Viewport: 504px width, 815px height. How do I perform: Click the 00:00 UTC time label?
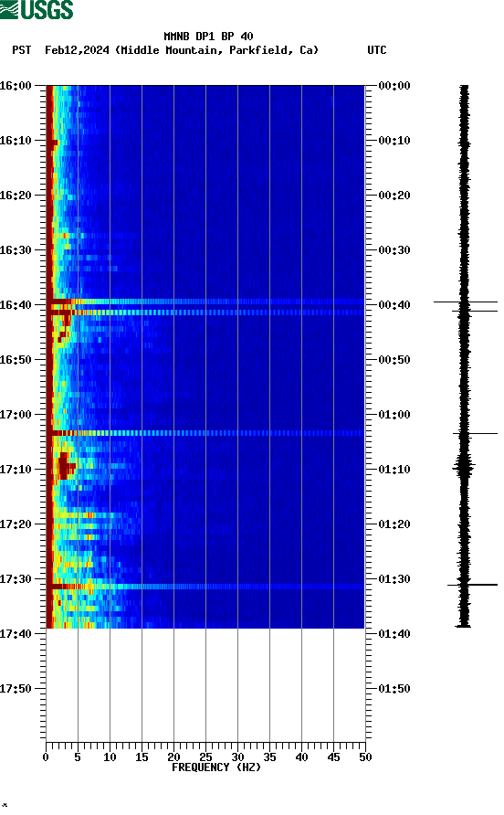tap(394, 85)
